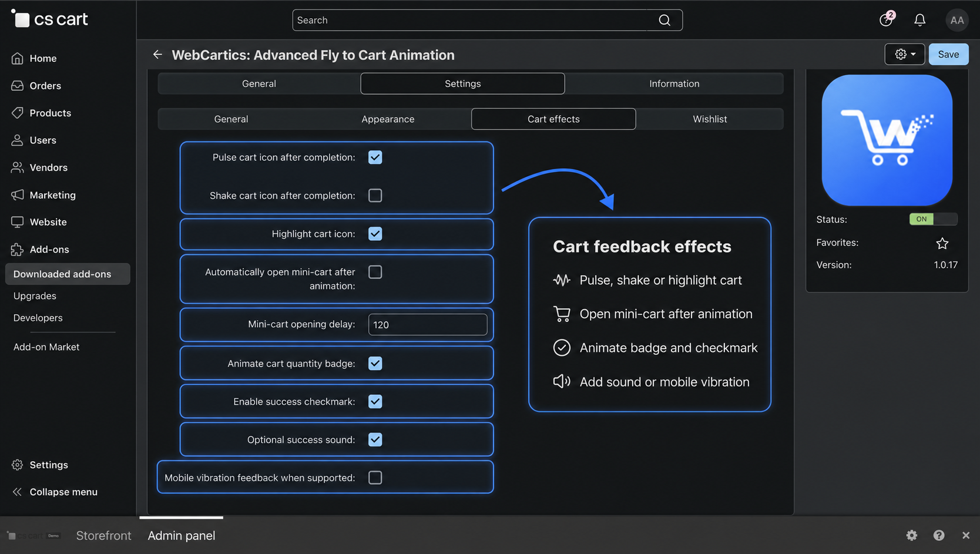Click the Settings gear icon in sidebar
The image size is (980, 554).
[x=18, y=465]
